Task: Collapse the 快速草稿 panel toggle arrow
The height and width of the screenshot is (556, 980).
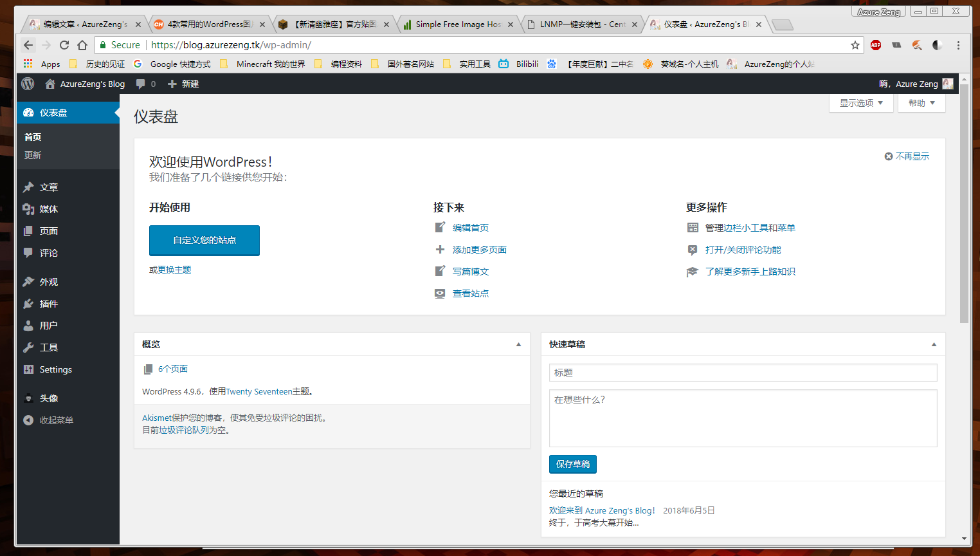Action: click(934, 344)
